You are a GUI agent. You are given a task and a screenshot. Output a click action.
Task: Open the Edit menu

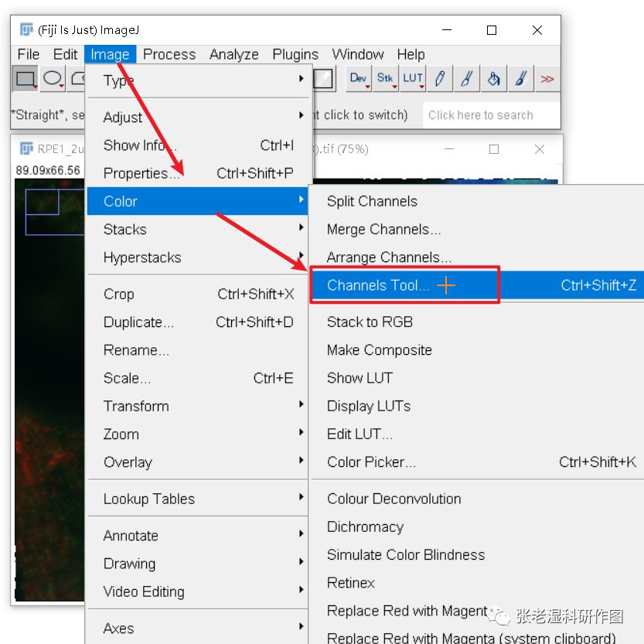coord(65,54)
